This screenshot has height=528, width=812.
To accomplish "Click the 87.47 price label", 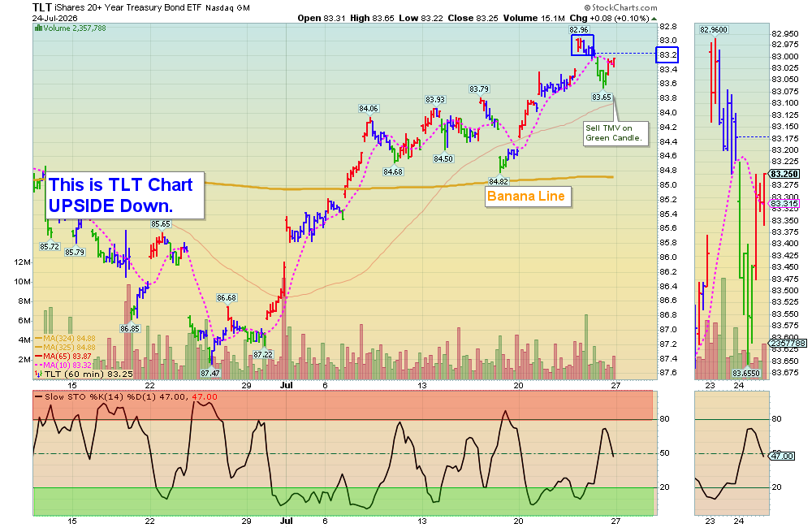I will [210, 373].
